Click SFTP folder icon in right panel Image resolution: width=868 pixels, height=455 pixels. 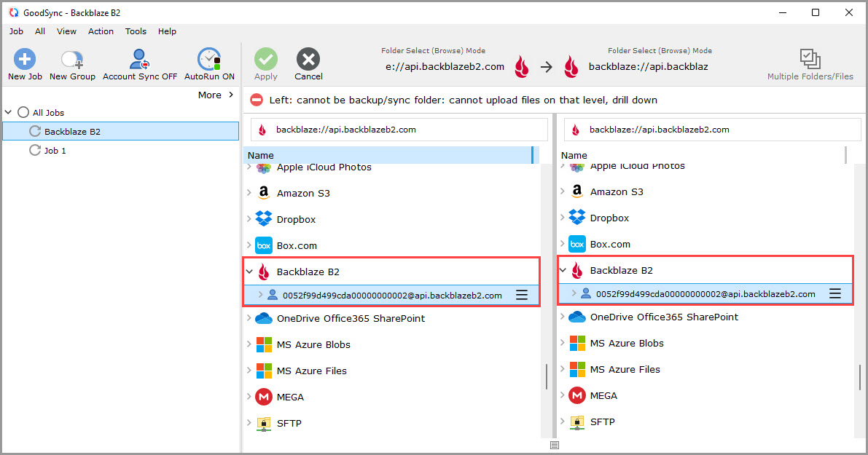(576, 422)
